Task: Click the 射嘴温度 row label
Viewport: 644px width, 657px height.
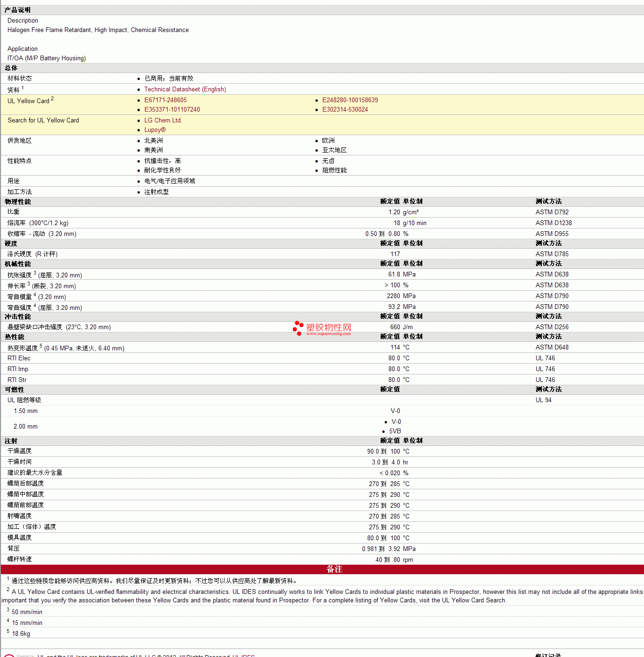Action: pyautogui.click(x=20, y=516)
